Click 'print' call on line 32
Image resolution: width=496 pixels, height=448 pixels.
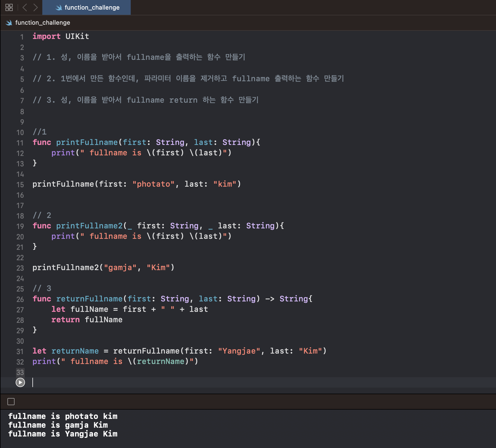[x=44, y=361]
